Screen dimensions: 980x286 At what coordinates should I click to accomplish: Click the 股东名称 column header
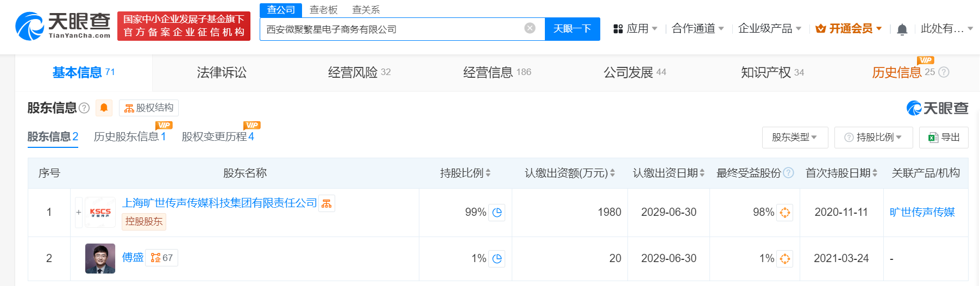pyautogui.click(x=245, y=173)
